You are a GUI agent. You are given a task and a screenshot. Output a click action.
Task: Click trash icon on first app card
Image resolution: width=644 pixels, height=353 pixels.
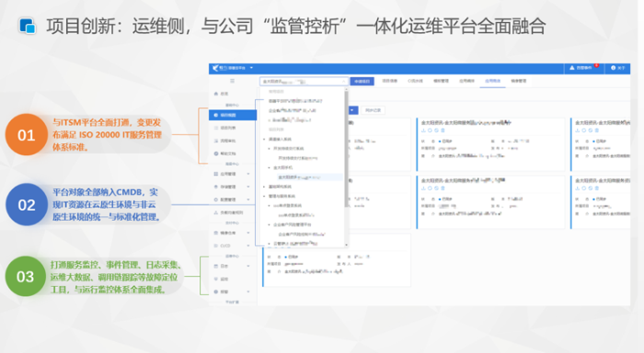click(x=443, y=131)
